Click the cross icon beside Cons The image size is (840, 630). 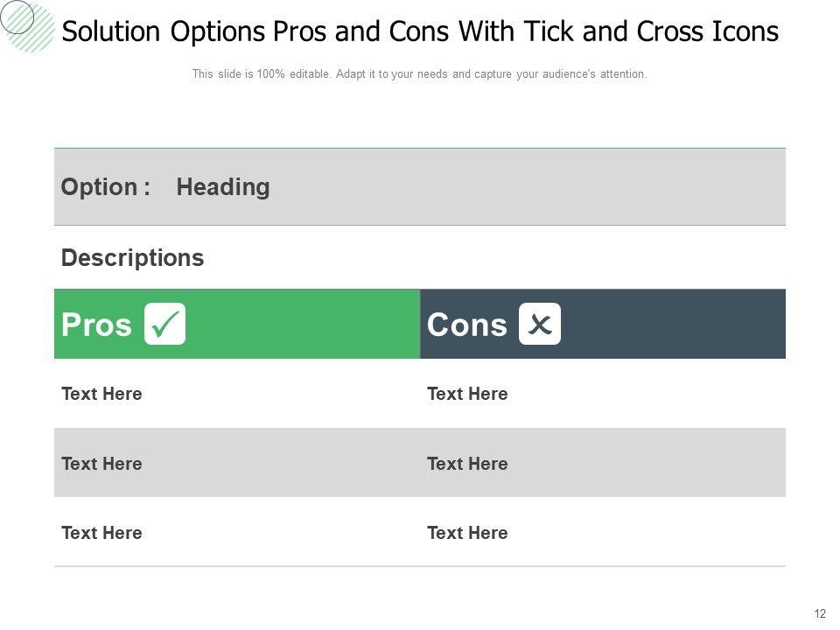[x=540, y=324]
